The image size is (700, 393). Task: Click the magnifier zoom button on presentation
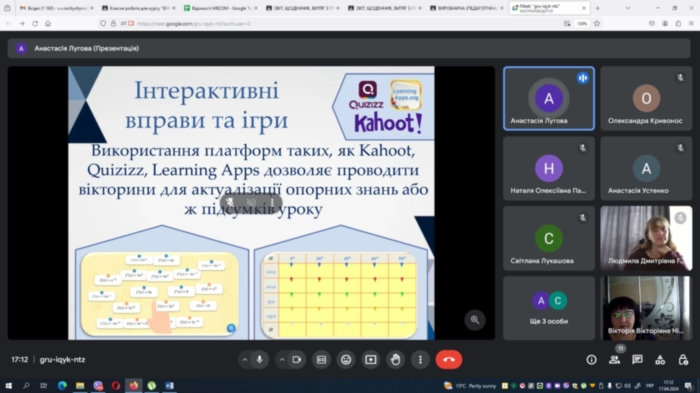click(x=475, y=320)
